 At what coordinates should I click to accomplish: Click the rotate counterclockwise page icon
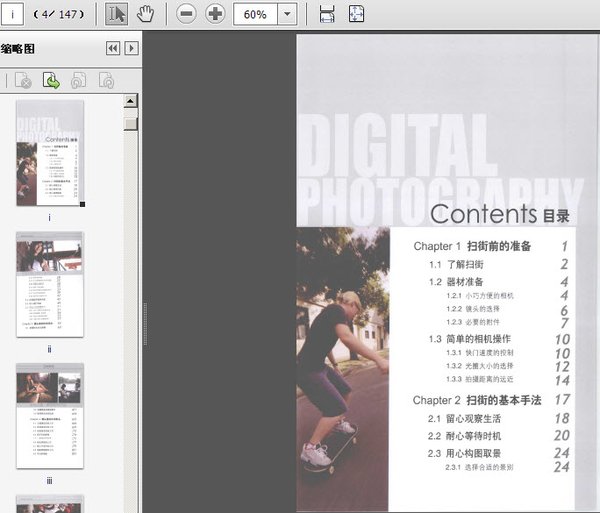78,80
